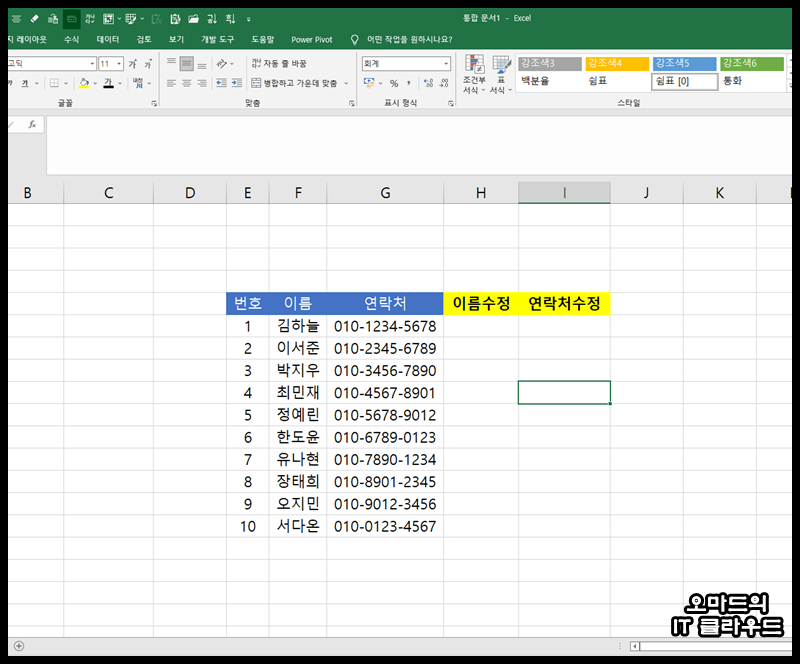Click sort ascending icon in Quick Access Toolbar
800x664 pixels.
point(212,19)
